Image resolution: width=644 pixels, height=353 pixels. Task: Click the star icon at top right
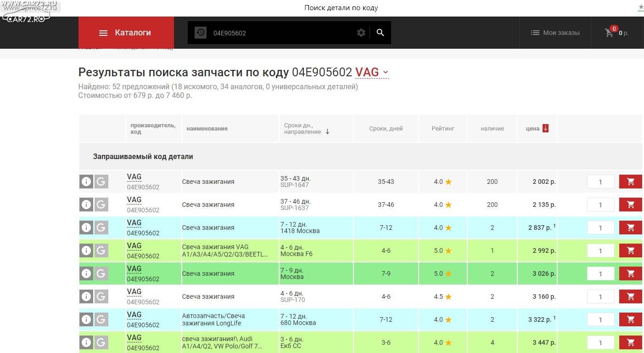tap(641, 7)
